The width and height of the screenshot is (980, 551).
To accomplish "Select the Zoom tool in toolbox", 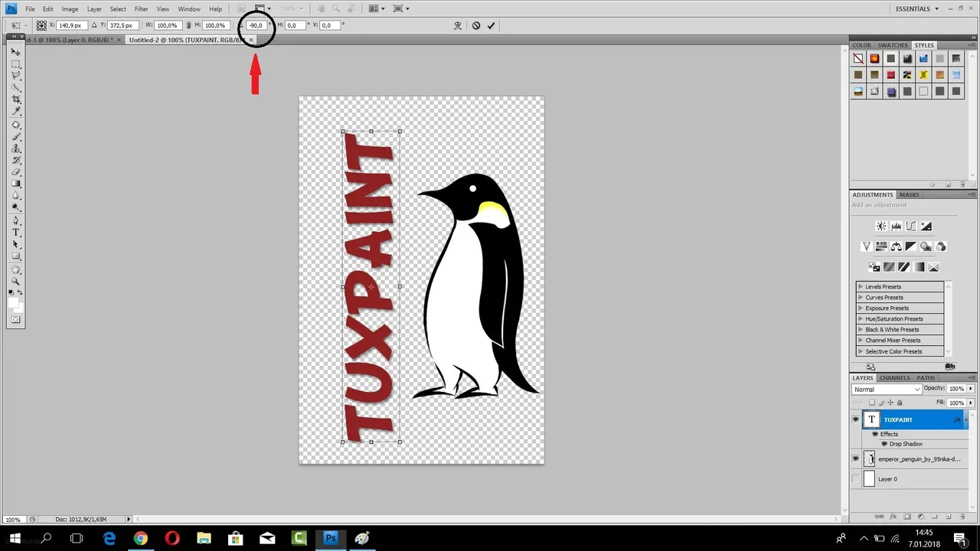I will pyautogui.click(x=15, y=281).
